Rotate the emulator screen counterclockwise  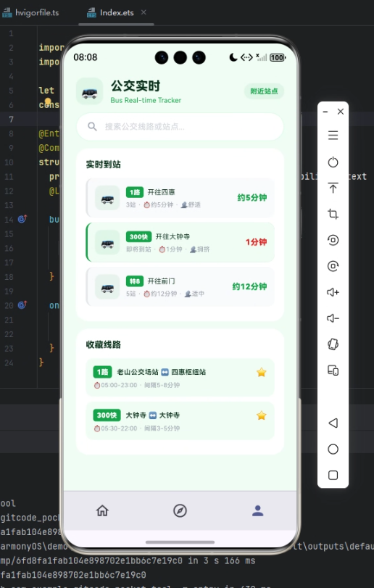333,240
